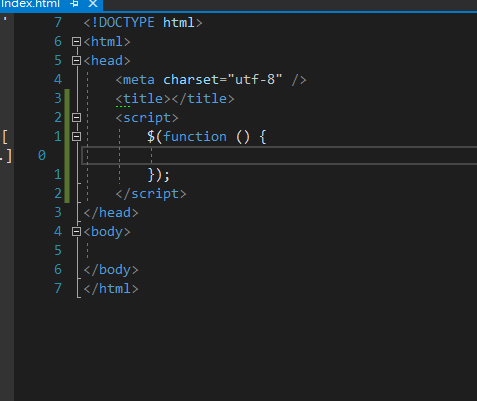Click the opening <title> tag

[143, 99]
